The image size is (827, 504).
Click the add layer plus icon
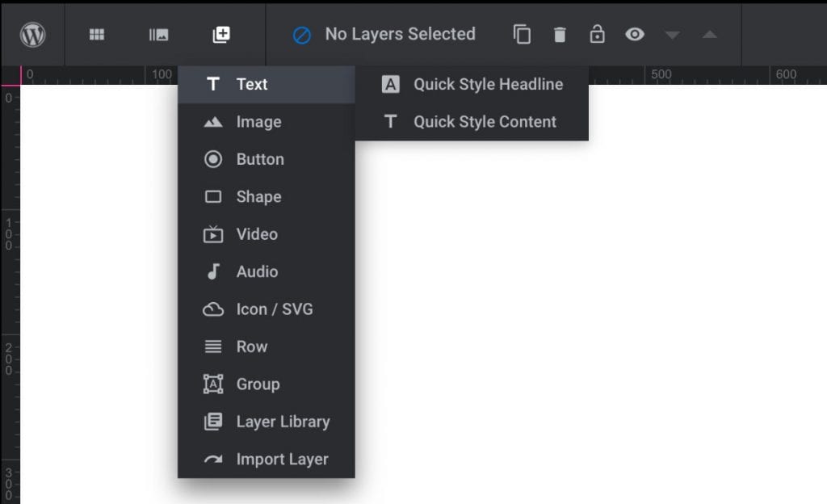(221, 35)
